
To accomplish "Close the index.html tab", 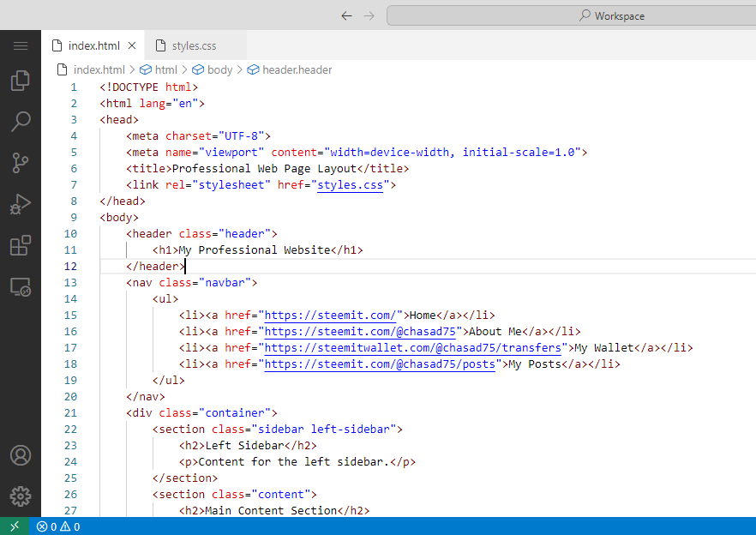I will pyautogui.click(x=132, y=45).
